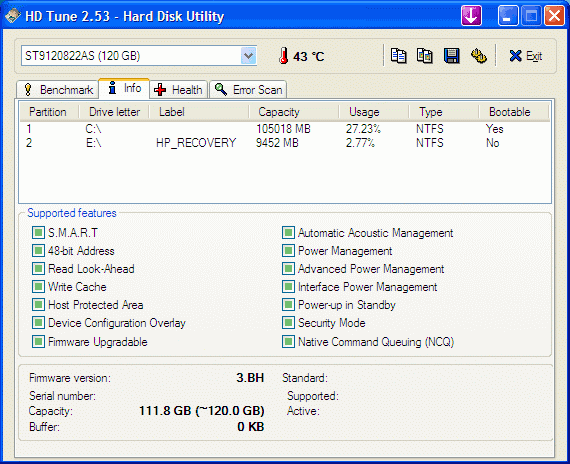Click the Usage column header
570x464 pixels.
pos(374,112)
